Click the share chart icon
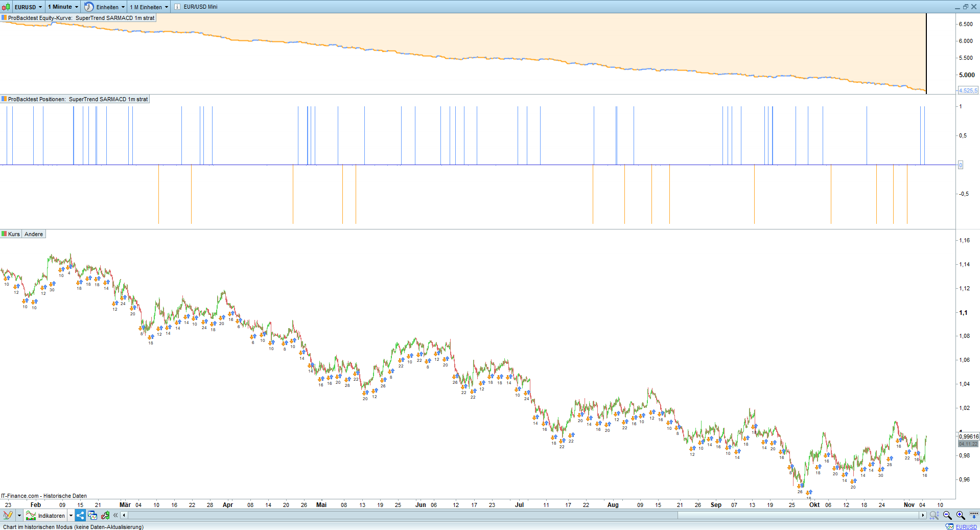The width and height of the screenshot is (980, 530). pos(80,515)
